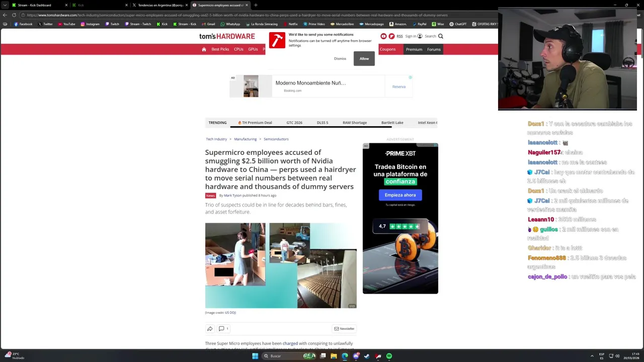Open File Explorer from the taskbar
Viewport: 644px width, 362px height.
334,356
